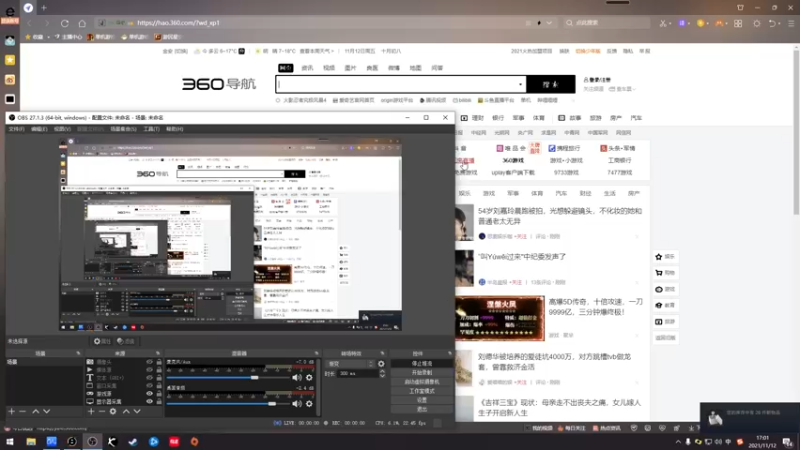The height and width of the screenshot is (450, 800).
Task: Toggle visibility of the 游戏源 source
Action: [149, 393]
